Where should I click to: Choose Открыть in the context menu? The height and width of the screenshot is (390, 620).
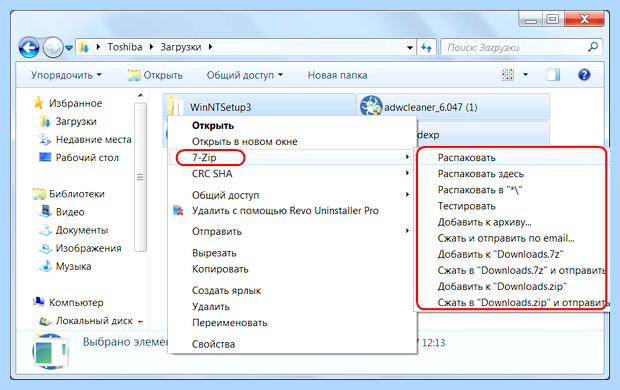point(293,126)
